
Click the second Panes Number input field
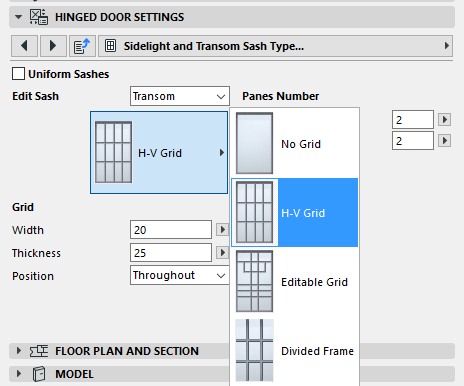(413, 141)
